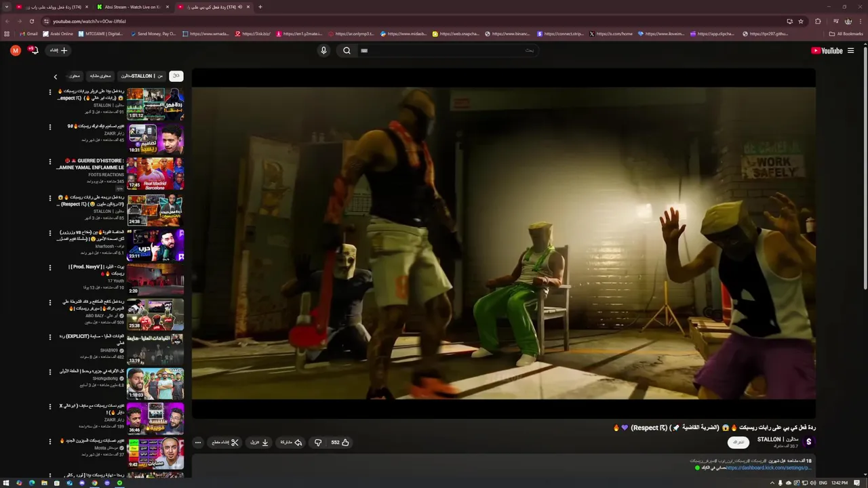
Task: Open the 24:38 Respect reaction thumbnail
Action: [x=155, y=209]
